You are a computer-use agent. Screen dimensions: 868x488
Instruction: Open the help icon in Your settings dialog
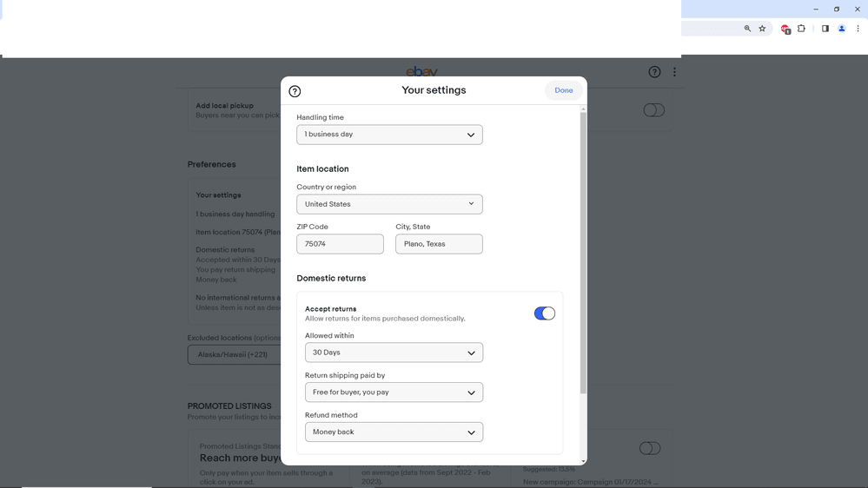pos(295,91)
